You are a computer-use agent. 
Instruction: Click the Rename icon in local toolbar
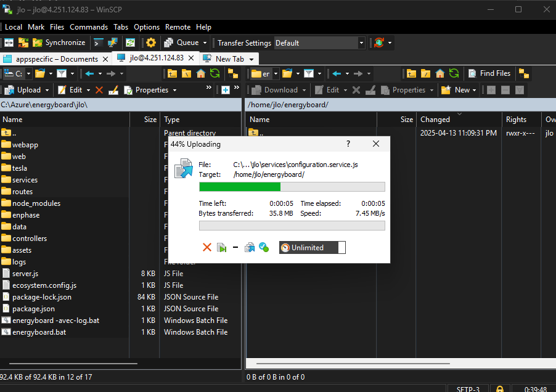(x=113, y=90)
